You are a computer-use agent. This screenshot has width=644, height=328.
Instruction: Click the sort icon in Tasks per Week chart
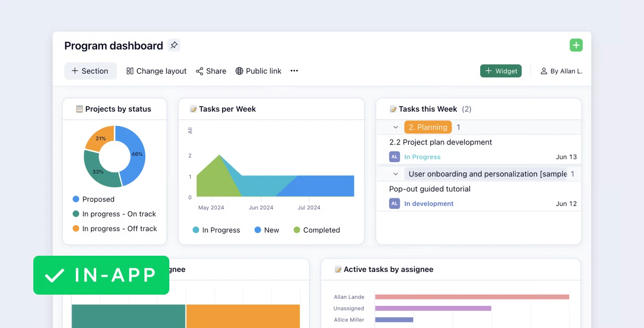190,131
